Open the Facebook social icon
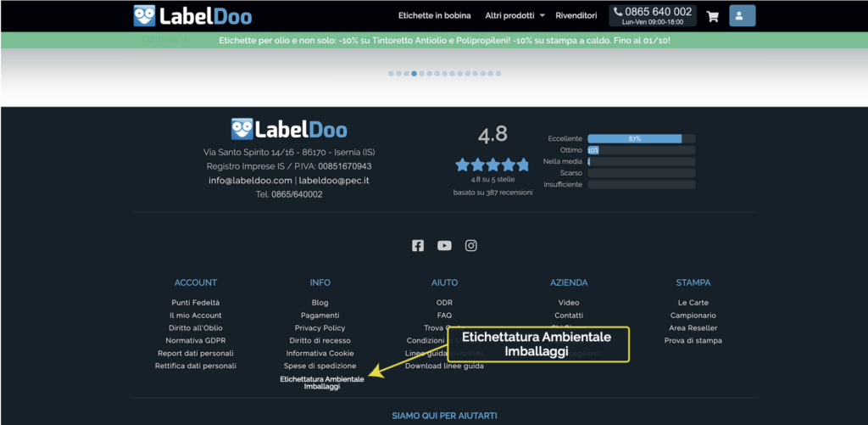The width and height of the screenshot is (868, 425). click(418, 245)
